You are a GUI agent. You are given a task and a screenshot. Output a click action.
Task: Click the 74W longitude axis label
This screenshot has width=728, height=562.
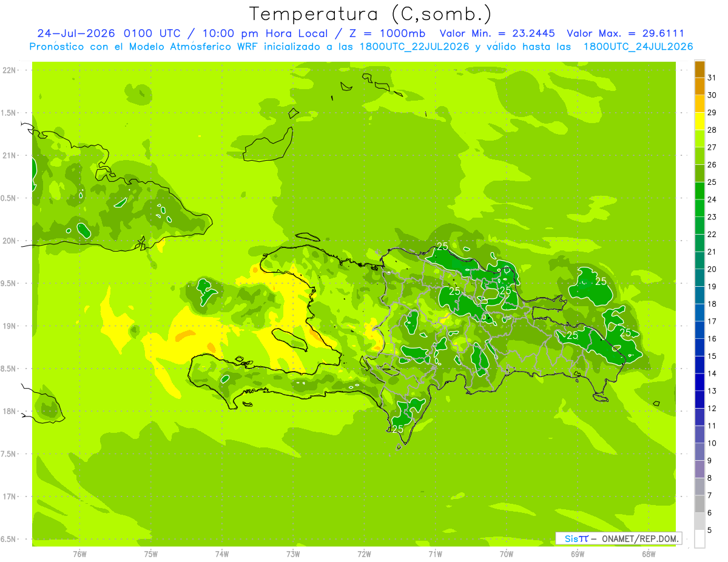pos(222,554)
